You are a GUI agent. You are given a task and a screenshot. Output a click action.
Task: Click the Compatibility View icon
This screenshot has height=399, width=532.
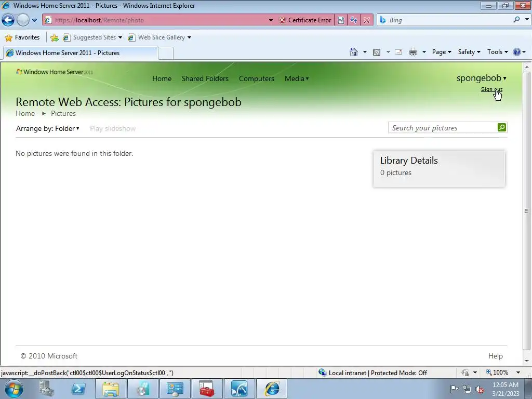(x=341, y=20)
